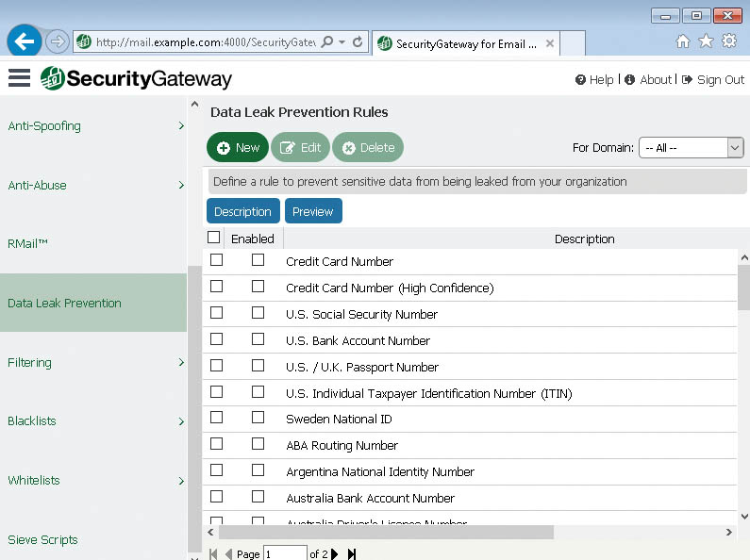Enable the Credit Card Number rule
The width and height of the screenshot is (750, 560).
coord(258,261)
